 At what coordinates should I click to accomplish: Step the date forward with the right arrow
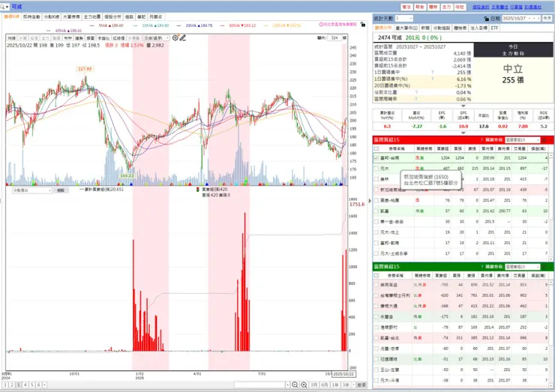coord(538,19)
